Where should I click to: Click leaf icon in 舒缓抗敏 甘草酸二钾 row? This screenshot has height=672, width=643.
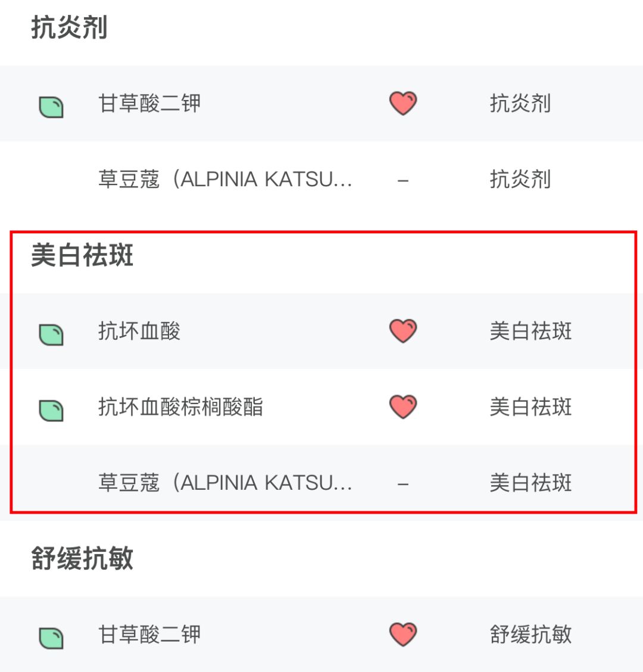click(x=51, y=637)
